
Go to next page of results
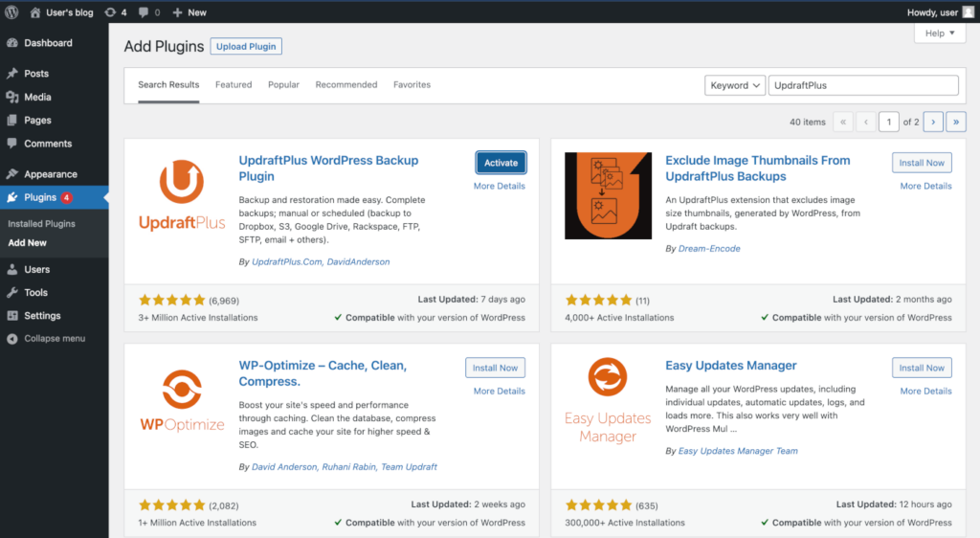[933, 122]
